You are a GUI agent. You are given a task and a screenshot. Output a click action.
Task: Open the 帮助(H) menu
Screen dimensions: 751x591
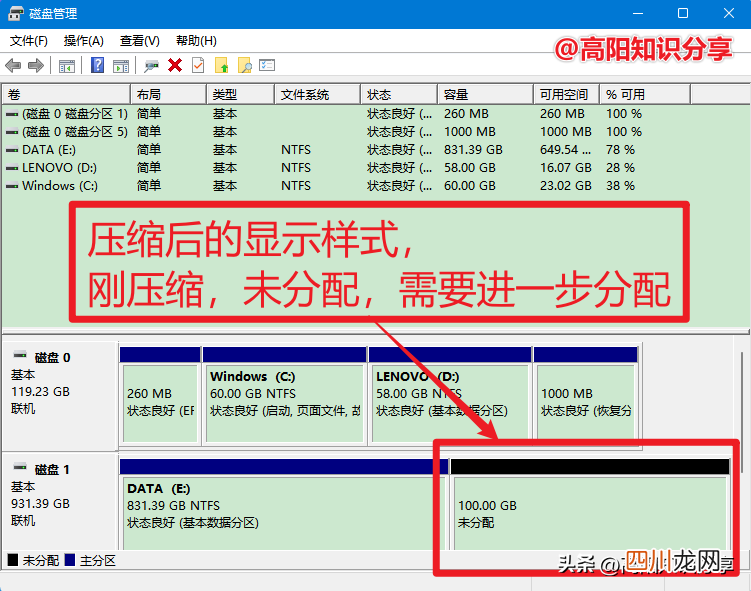click(x=196, y=41)
